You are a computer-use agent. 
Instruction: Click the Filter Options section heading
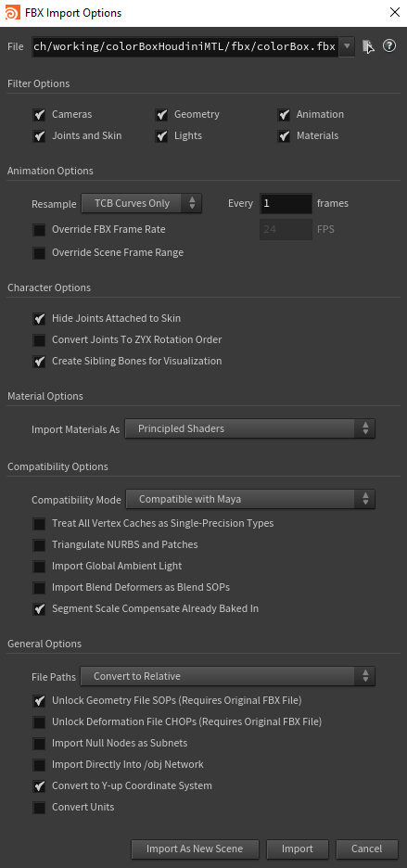coord(39,84)
